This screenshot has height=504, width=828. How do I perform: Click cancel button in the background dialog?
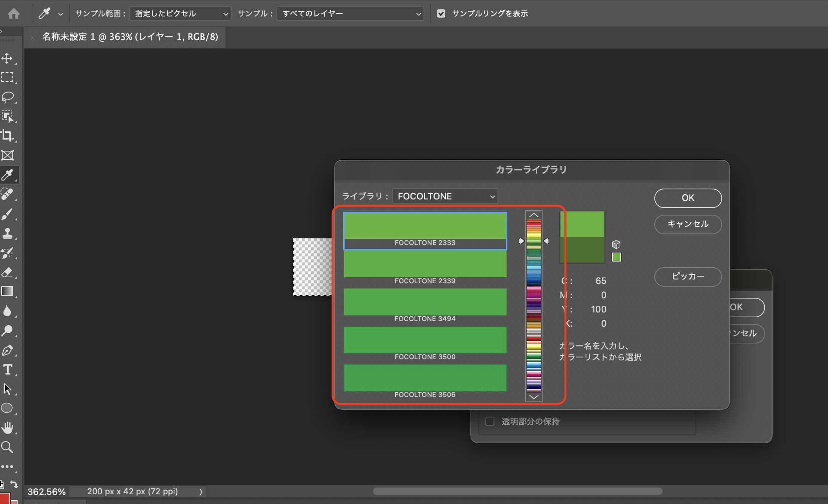[746, 333]
